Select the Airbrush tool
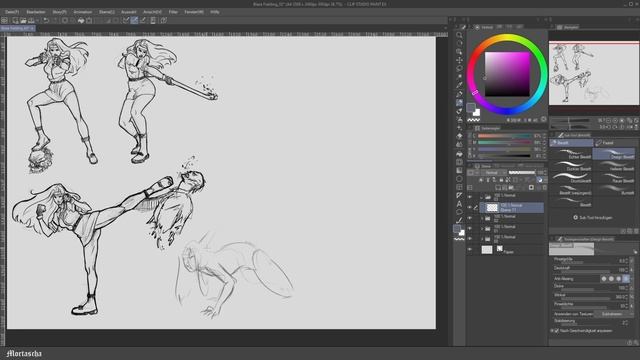This screenshot has height=360, width=640. 459,119
